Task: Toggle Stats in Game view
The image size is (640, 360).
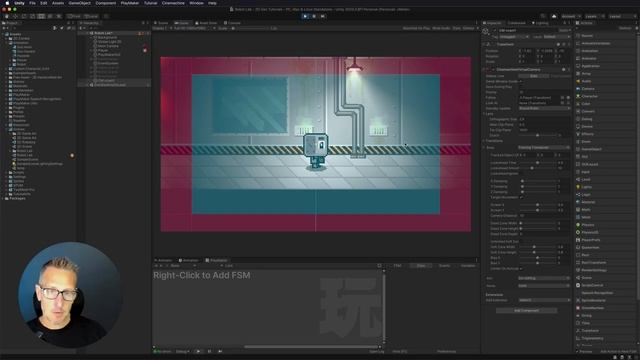Action: coord(456,28)
